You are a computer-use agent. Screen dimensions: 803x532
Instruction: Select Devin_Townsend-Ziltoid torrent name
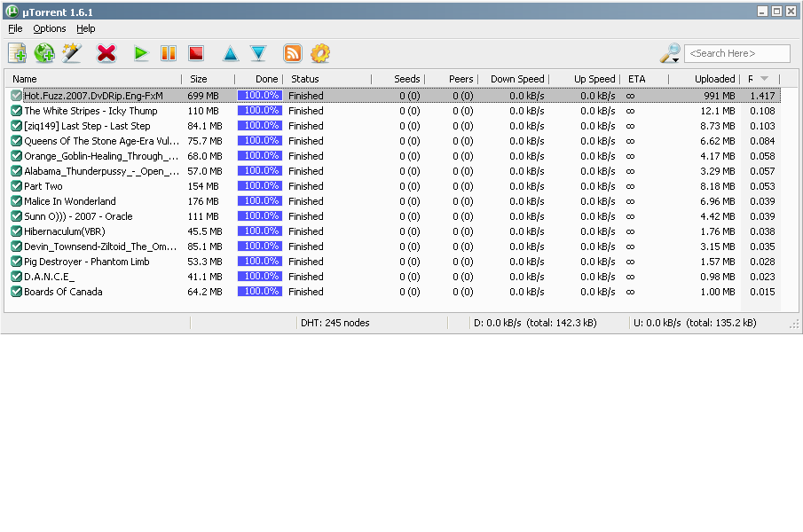[x=100, y=246]
